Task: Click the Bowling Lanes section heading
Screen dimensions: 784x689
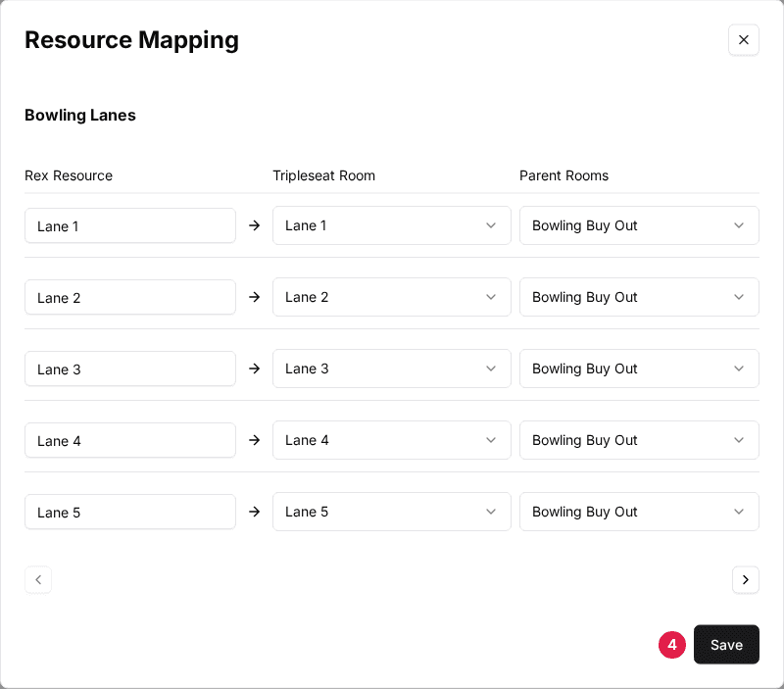Action: [x=80, y=115]
